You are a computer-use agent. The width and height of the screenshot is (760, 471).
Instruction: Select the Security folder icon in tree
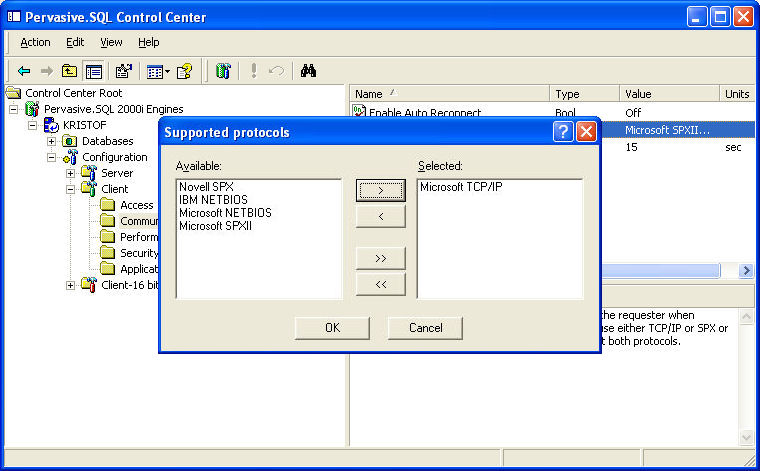(x=108, y=252)
